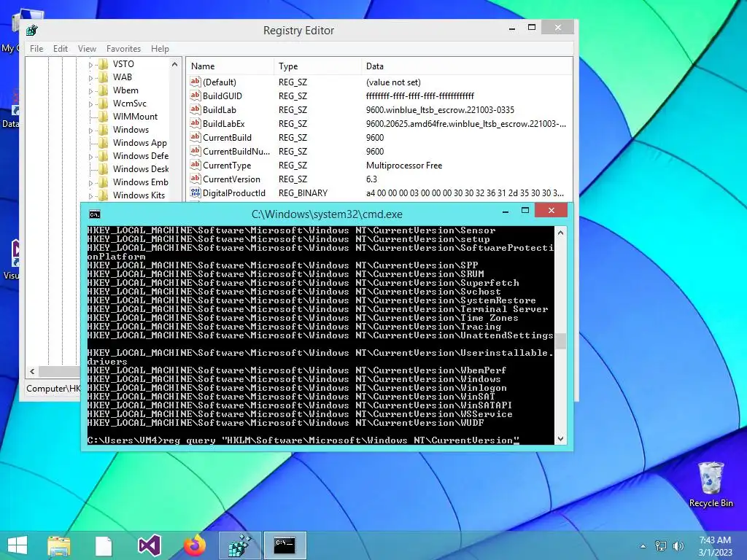
Task: Click cmd scrollbar up arrow
Action: 560,233
